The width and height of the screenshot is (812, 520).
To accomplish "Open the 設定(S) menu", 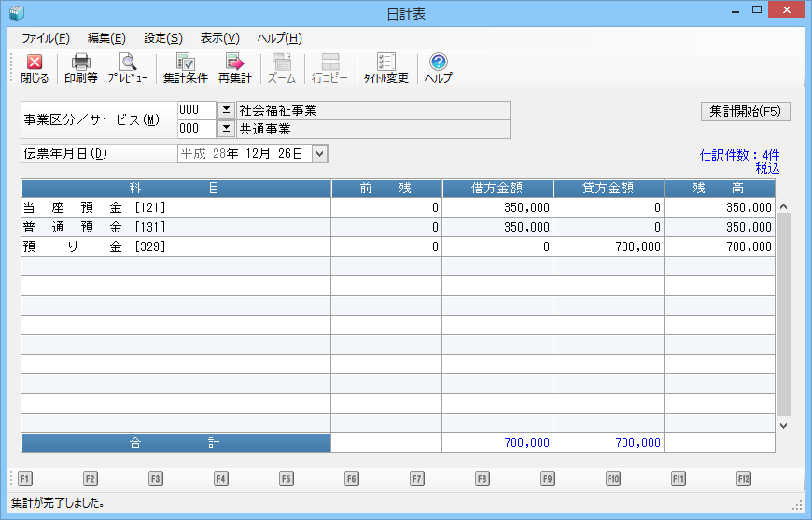I will [162, 38].
